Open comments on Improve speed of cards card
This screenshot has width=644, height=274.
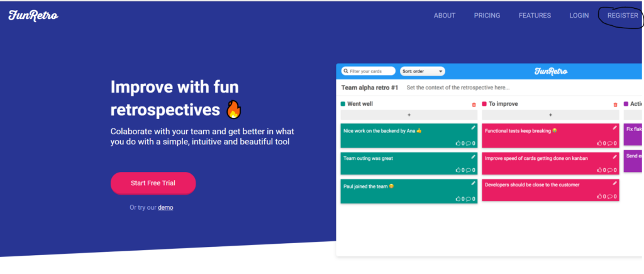[610, 170]
